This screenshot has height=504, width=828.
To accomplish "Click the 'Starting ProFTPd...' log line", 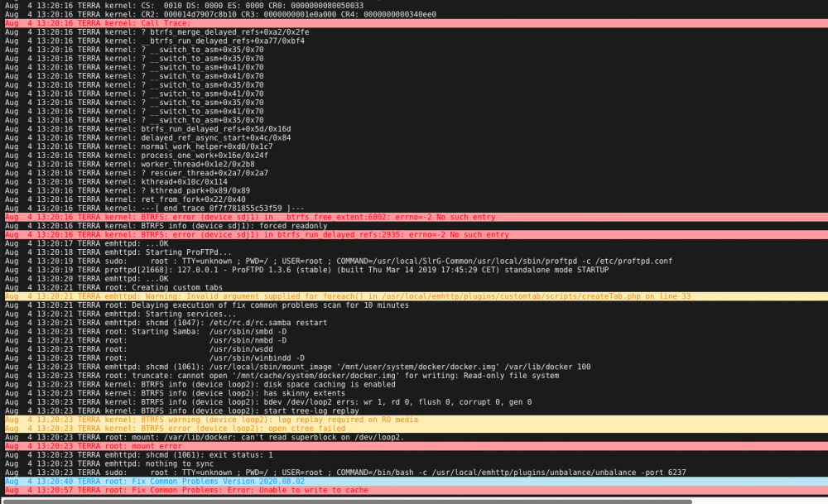I will click(x=118, y=252).
